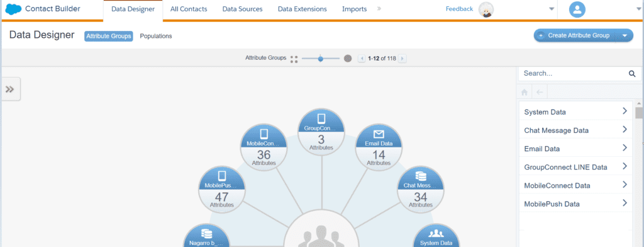This screenshot has height=247, width=644.
Task: Open the Data Designer tab
Action: click(133, 9)
